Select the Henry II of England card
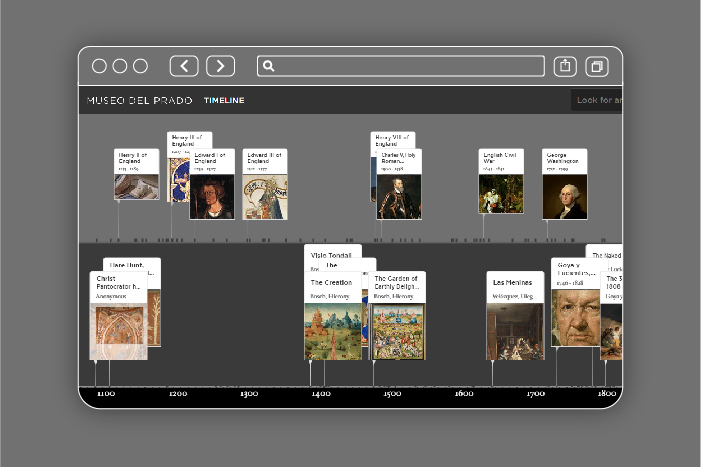This screenshot has height=467, width=701. (x=135, y=175)
